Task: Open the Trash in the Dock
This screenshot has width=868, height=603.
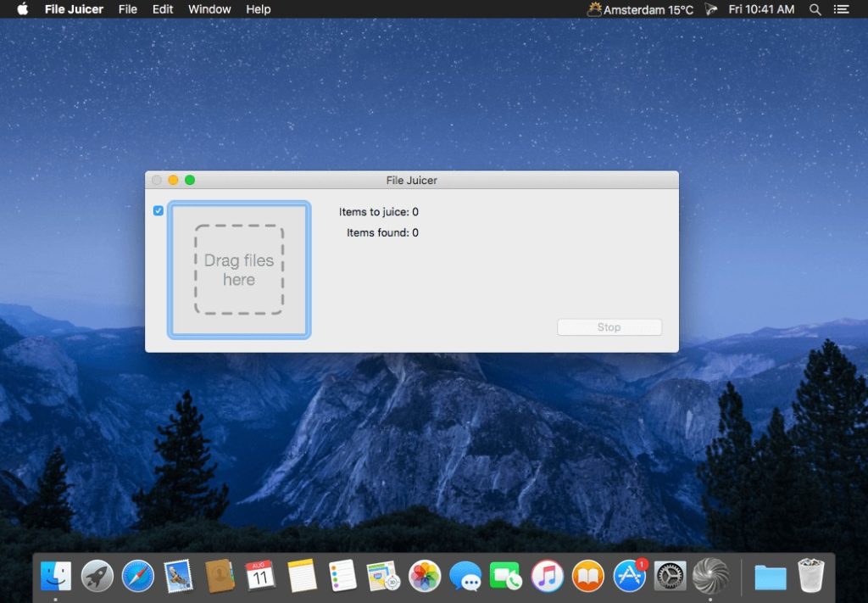Action: [x=811, y=577]
